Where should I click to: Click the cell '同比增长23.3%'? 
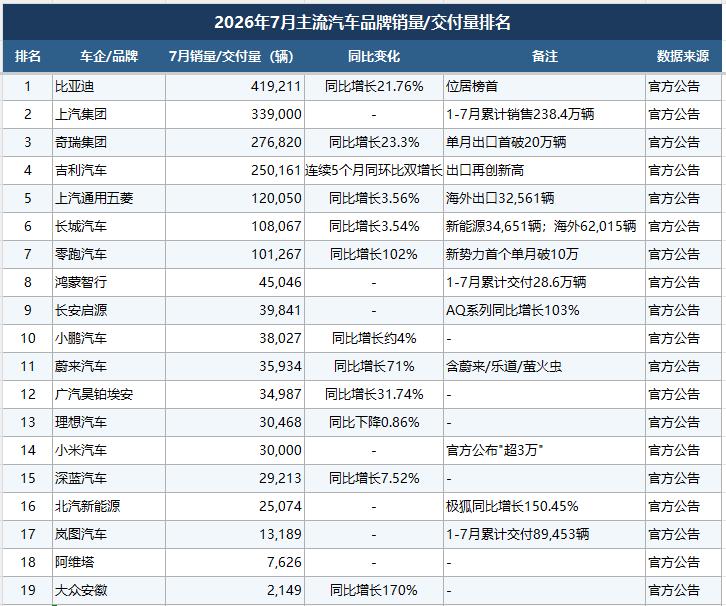[x=374, y=143]
